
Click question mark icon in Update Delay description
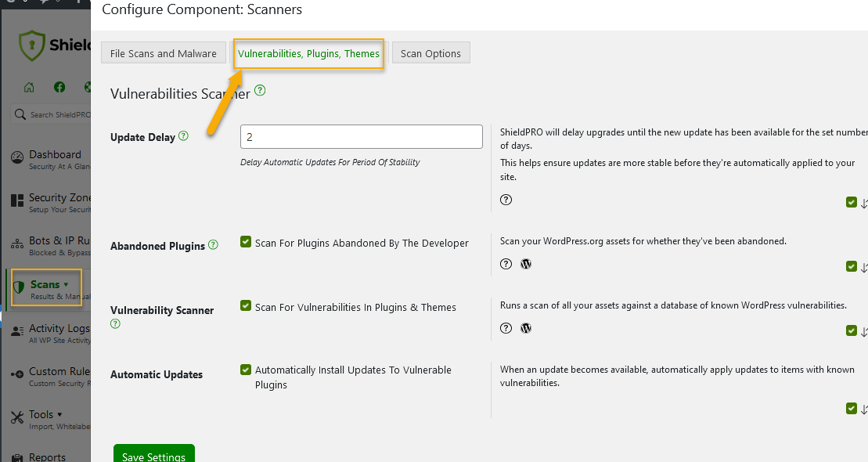coord(506,200)
